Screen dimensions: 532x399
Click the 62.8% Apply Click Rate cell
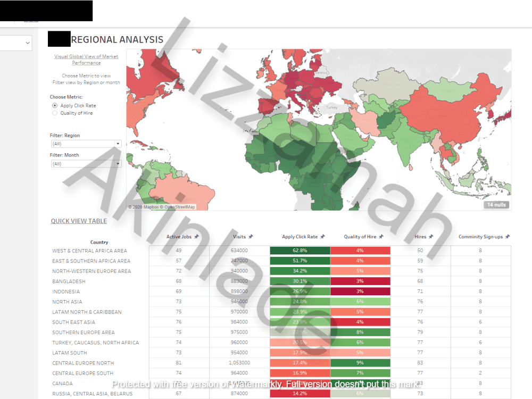click(300, 251)
